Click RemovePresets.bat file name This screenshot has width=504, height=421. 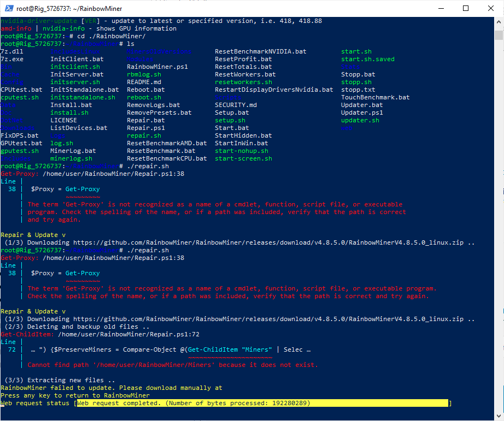point(159,112)
